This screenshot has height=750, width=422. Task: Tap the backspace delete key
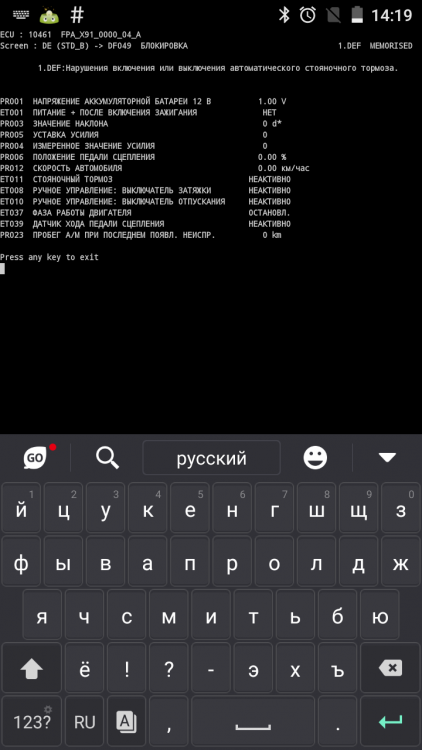pyautogui.click(x=390, y=670)
